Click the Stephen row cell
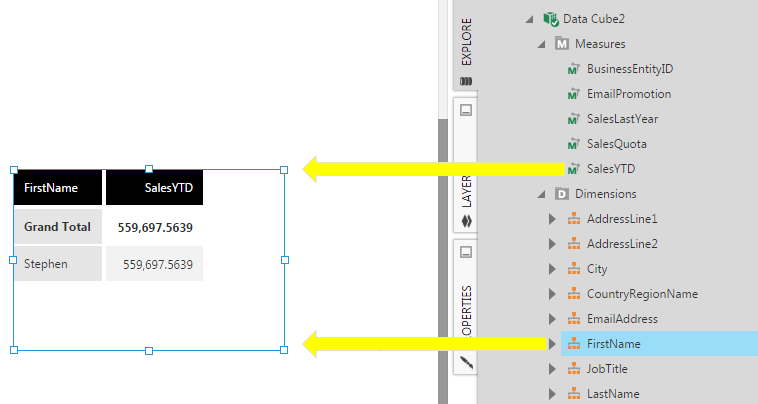 point(58,264)
